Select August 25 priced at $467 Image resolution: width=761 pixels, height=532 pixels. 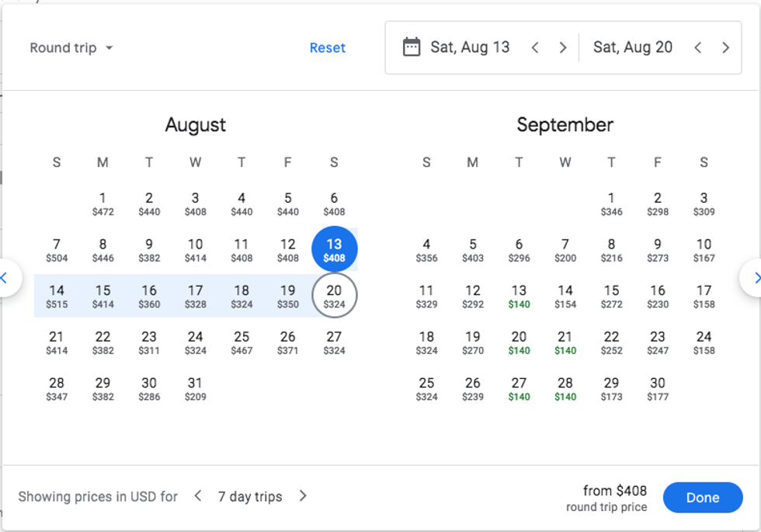coord(242,342)
